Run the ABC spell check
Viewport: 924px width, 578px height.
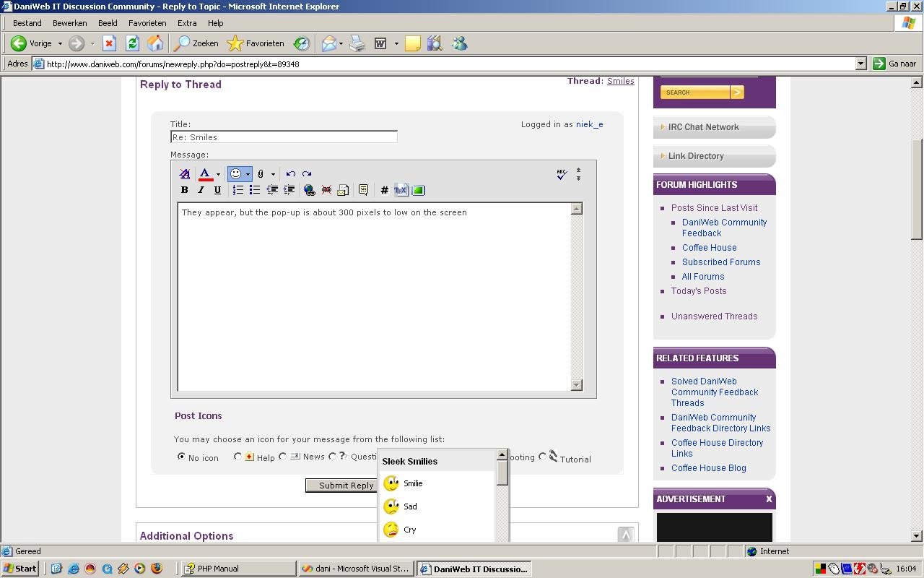coord(562,174)
